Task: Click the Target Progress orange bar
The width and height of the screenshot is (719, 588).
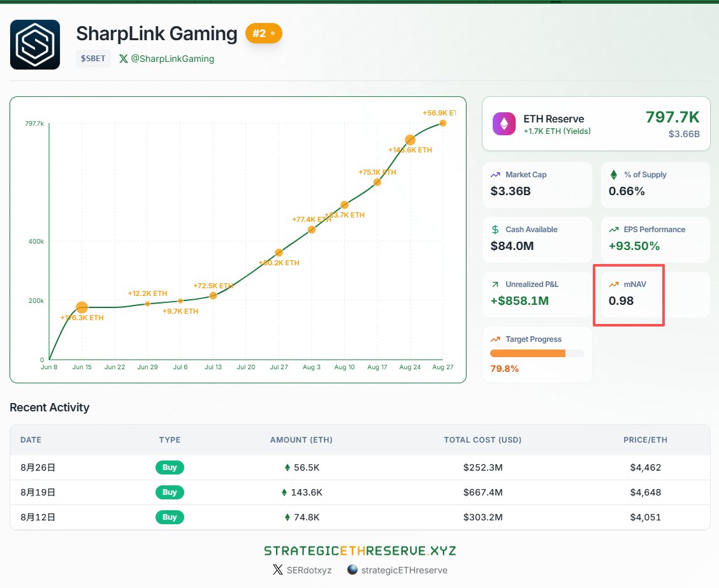Action: click(x=528, y=353)
